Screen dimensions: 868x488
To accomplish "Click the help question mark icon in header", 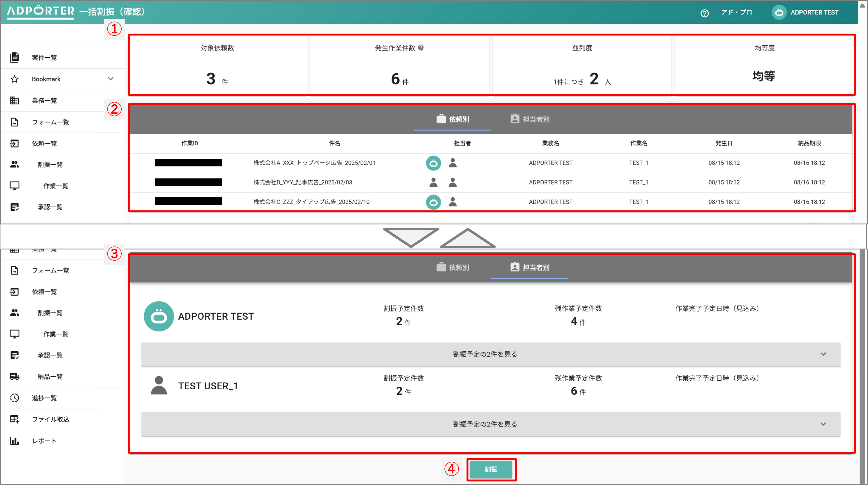I will click(x=705, y=13).
